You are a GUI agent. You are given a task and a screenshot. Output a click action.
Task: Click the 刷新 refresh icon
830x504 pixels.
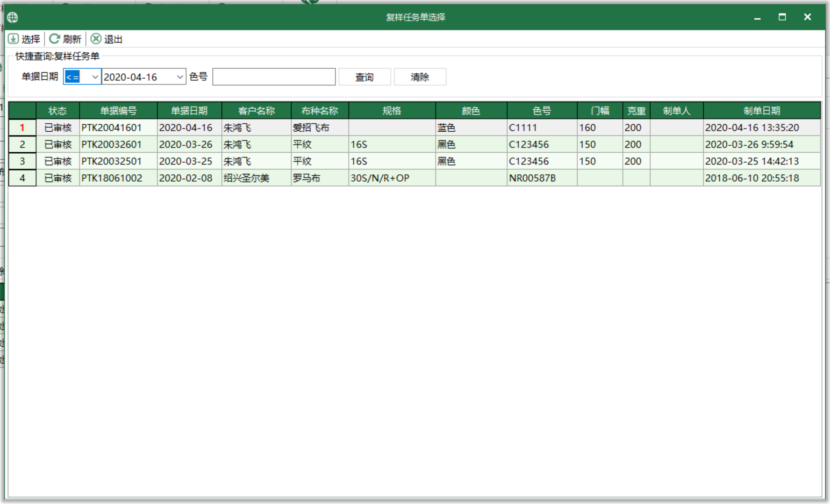click(x=55, y=39)
